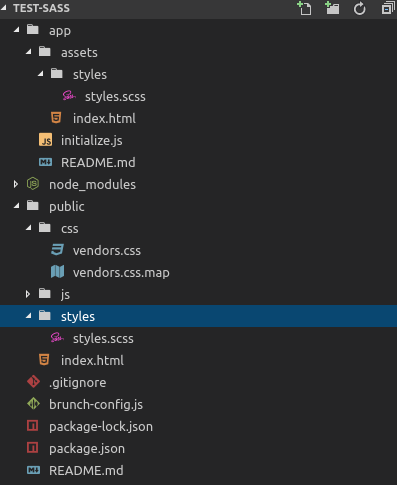This screenshot has height=485, width=397.
Task: Select the node_modules folder name
Action: click(x=93, y=185)
